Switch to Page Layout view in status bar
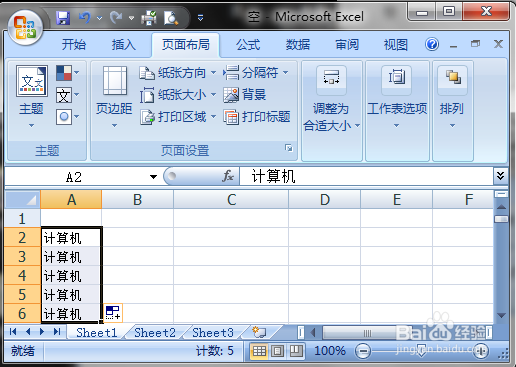The image size is (516, 367). [277, 351]
